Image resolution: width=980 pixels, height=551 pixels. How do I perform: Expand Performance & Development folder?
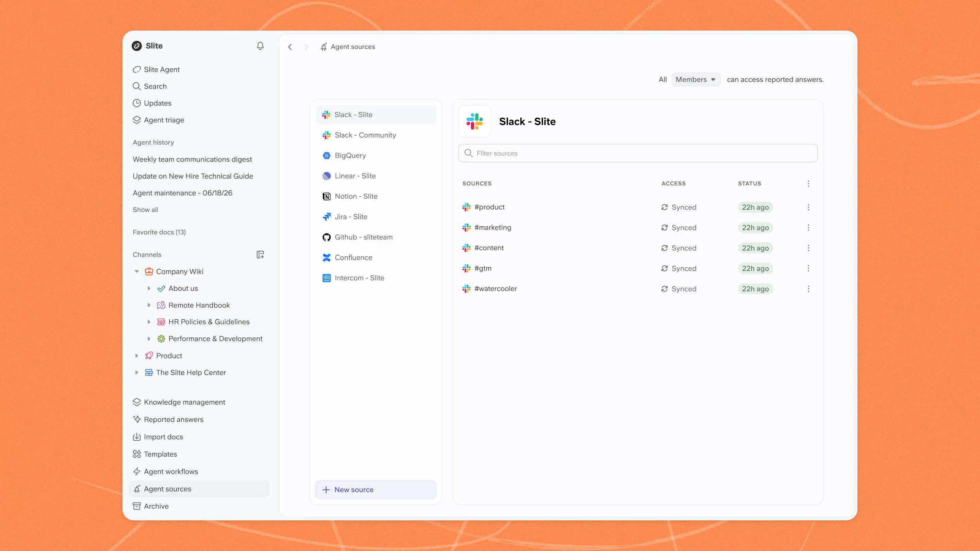point(149,339)
